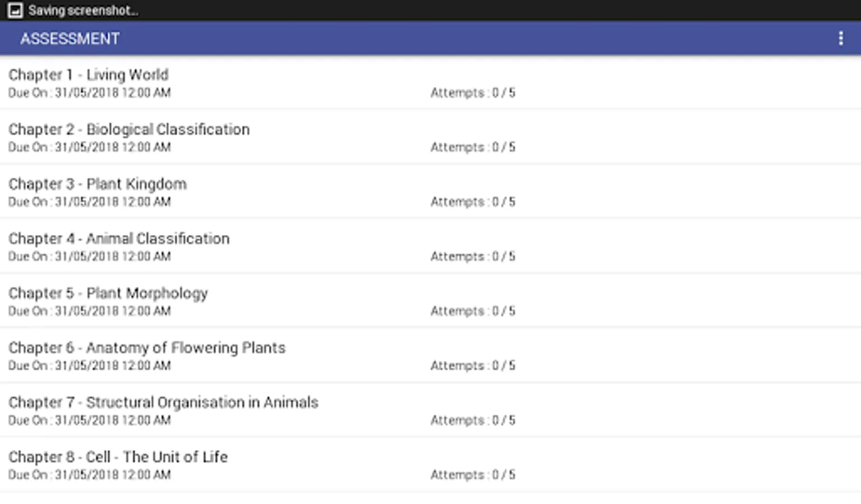Tap the due date under Chapter 5
The width and height of the screenshot is (861, 504).
click(90, 311)
